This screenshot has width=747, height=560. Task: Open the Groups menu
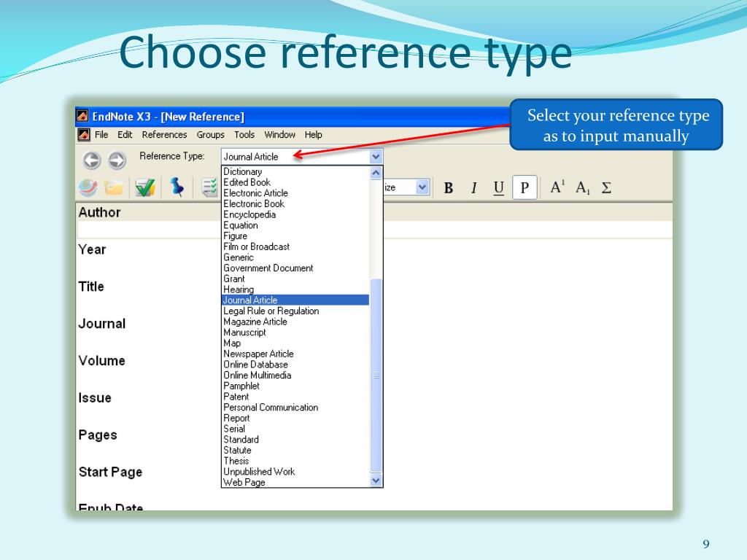click(x=211, y=135)
